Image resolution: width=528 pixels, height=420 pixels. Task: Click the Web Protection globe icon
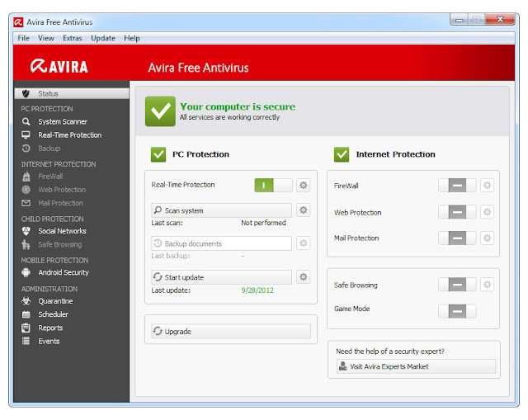click(26, 190)
